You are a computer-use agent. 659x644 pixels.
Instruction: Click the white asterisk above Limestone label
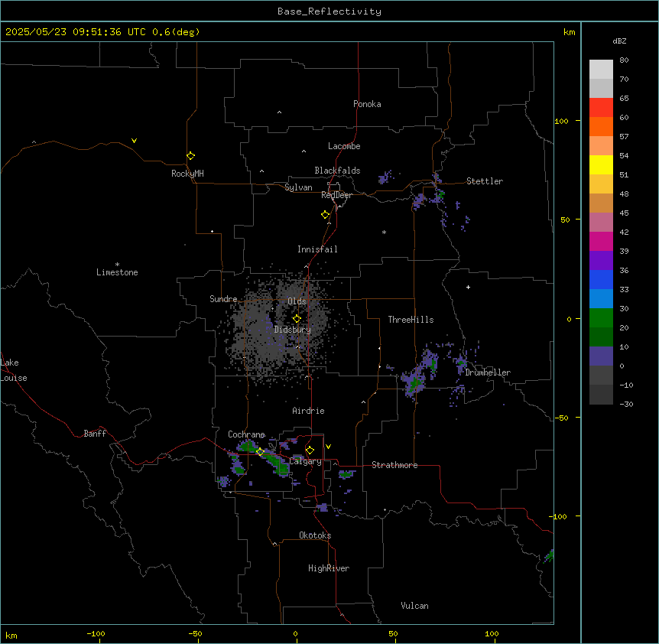click(x=117, y=264)
